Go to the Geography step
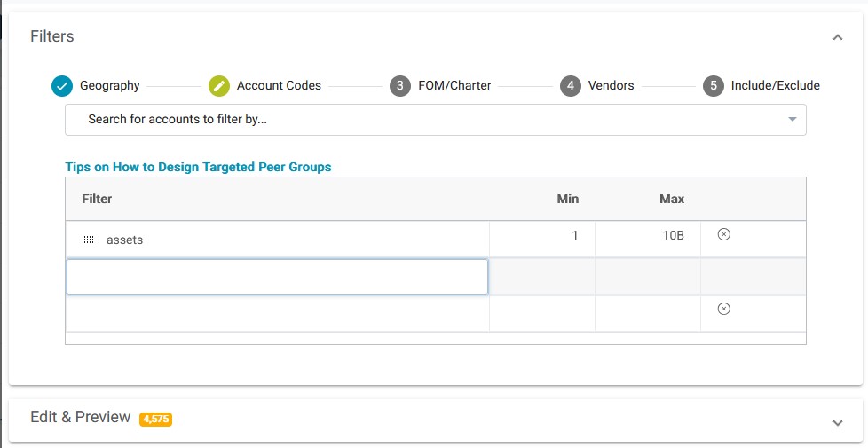Viewport: 868px width, 448px height. pos(110,86)
